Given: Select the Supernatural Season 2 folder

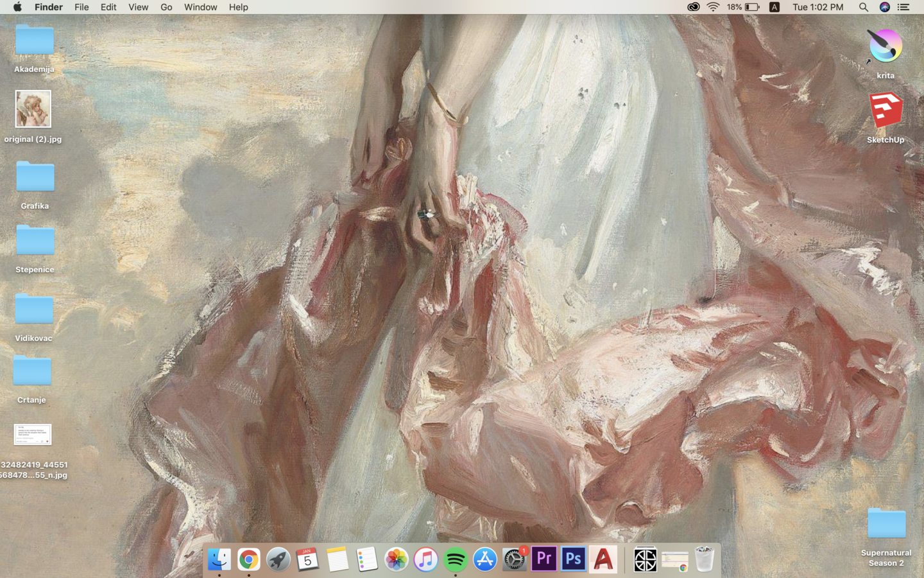Looking at the screenshot, I should 886,523.
